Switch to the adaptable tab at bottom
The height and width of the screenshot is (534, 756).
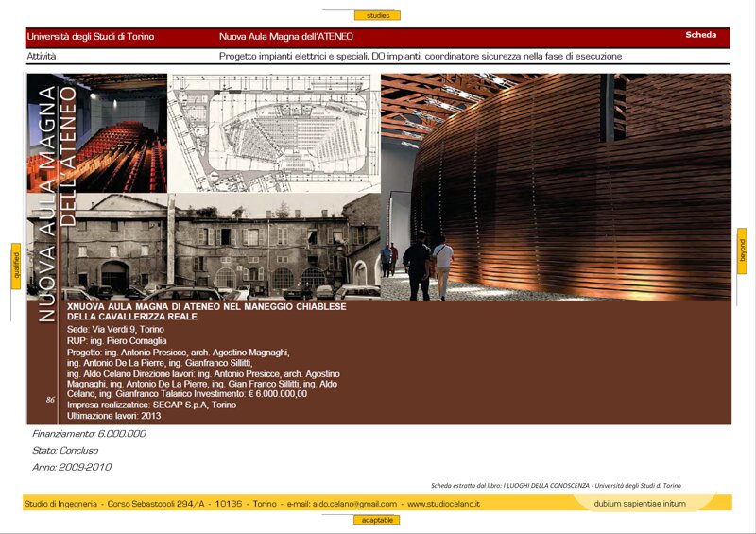377,520
